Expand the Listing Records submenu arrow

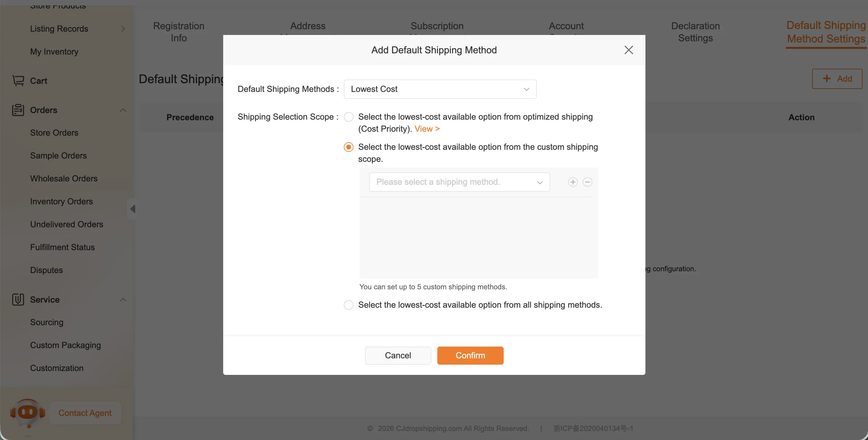click(x=123, y=29)
